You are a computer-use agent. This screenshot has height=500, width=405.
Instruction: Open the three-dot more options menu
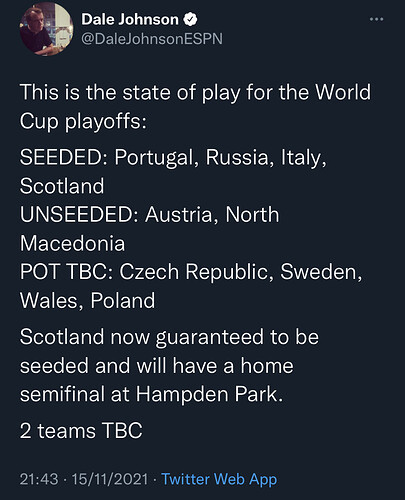point(376,19)
